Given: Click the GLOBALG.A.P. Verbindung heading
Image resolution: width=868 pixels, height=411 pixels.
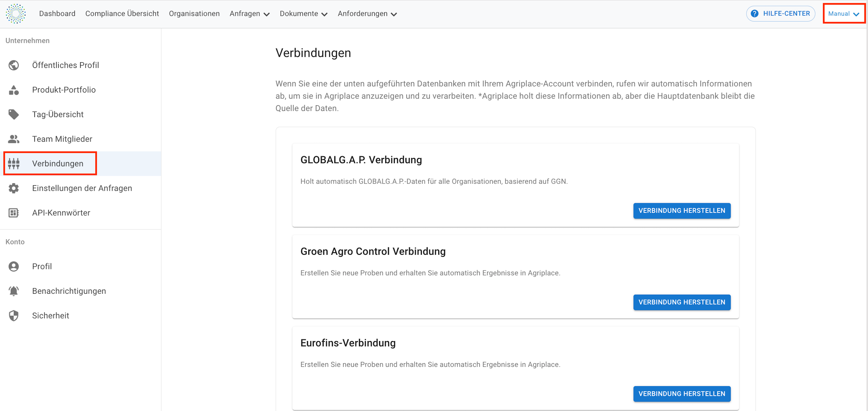Looking at the screenshot, I should pos(361,160).
